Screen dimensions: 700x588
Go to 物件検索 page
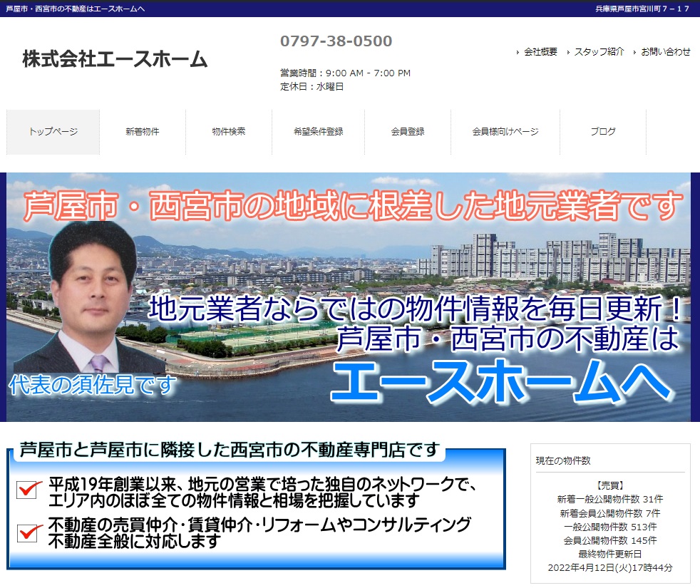(x=229, y=132)
